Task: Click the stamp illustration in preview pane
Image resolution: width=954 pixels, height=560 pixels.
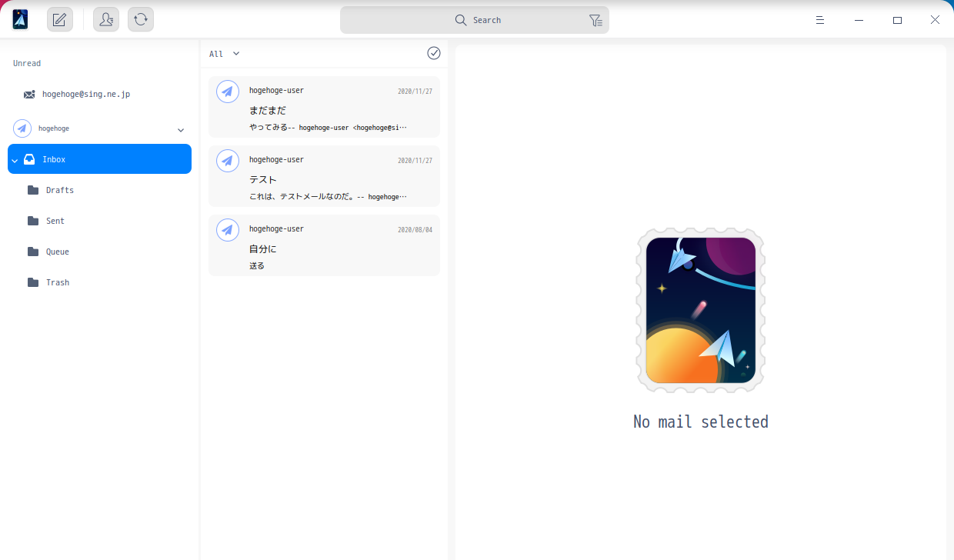Action: pos(700,310)
